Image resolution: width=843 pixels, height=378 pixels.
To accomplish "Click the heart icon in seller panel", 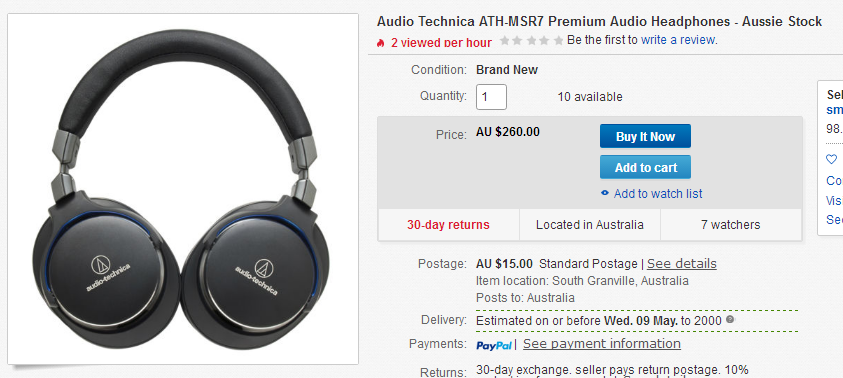I will (831, 159).
